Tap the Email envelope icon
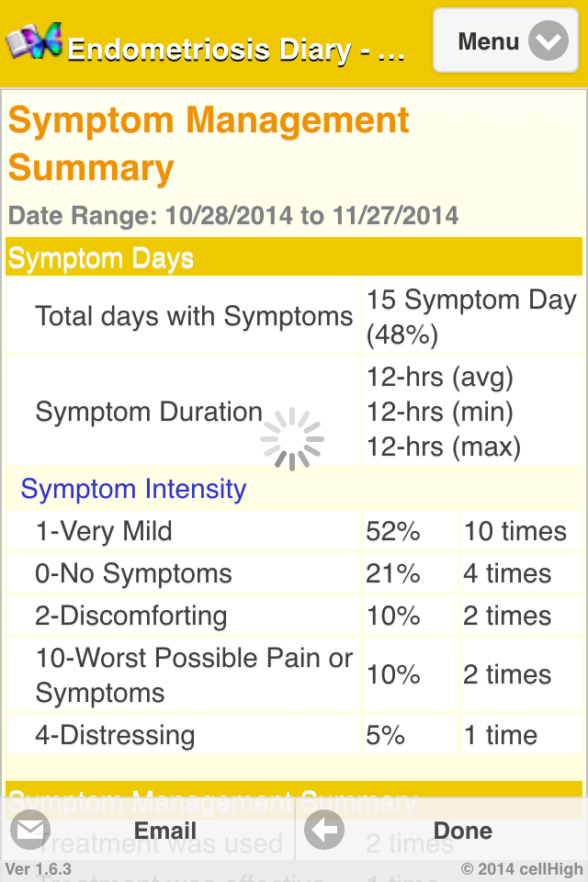This screenshot has width=588, height=882. [30, 831]
